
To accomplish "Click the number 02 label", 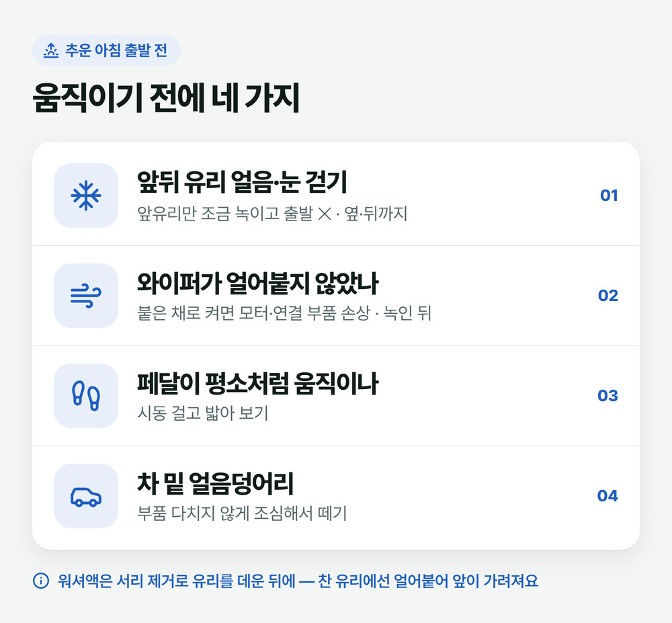I will pos(608,296).
